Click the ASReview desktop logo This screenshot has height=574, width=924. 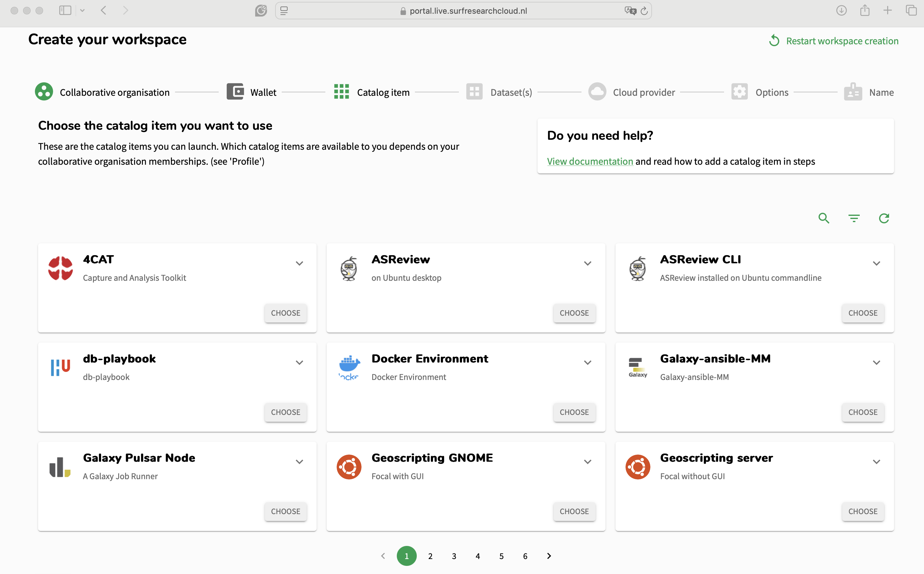349,268
